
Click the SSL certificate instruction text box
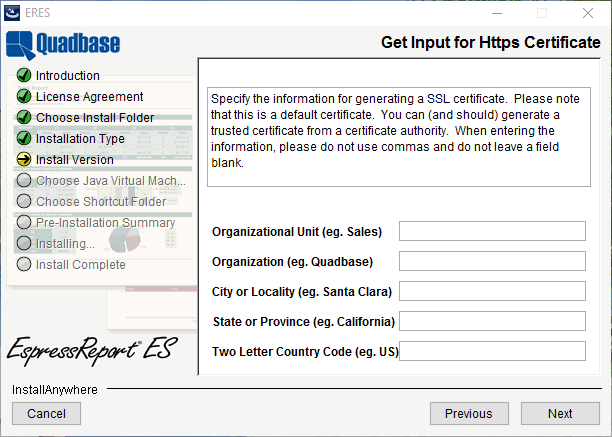coord(399,137)
